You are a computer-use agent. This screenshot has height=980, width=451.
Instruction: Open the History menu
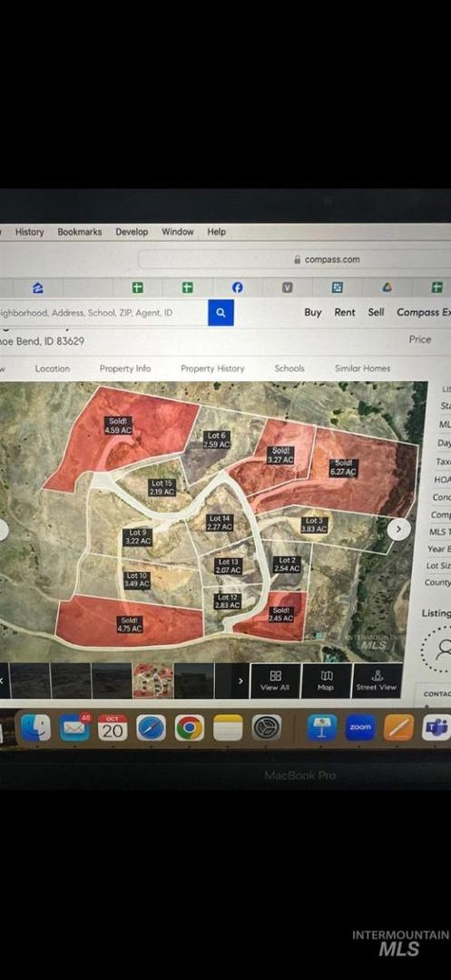29,232
